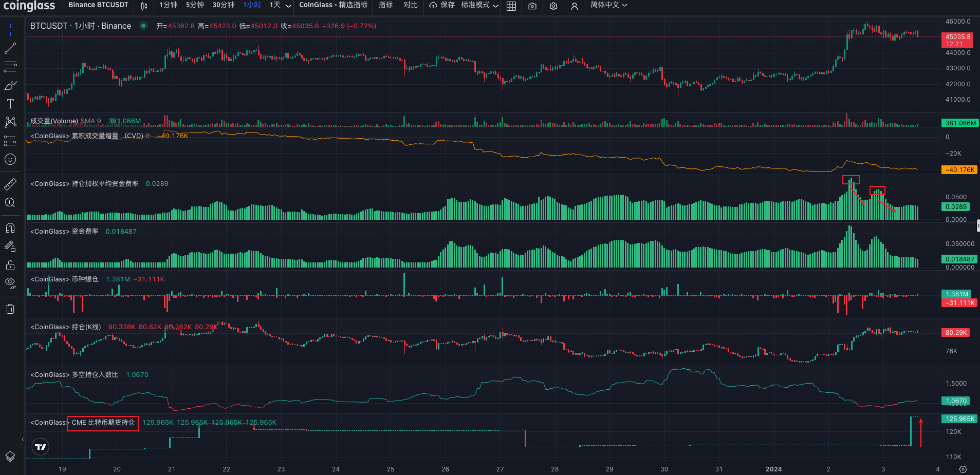Click the 0.018487 axis value label
The height and width of the screenshot is (475, 980).
959,259
